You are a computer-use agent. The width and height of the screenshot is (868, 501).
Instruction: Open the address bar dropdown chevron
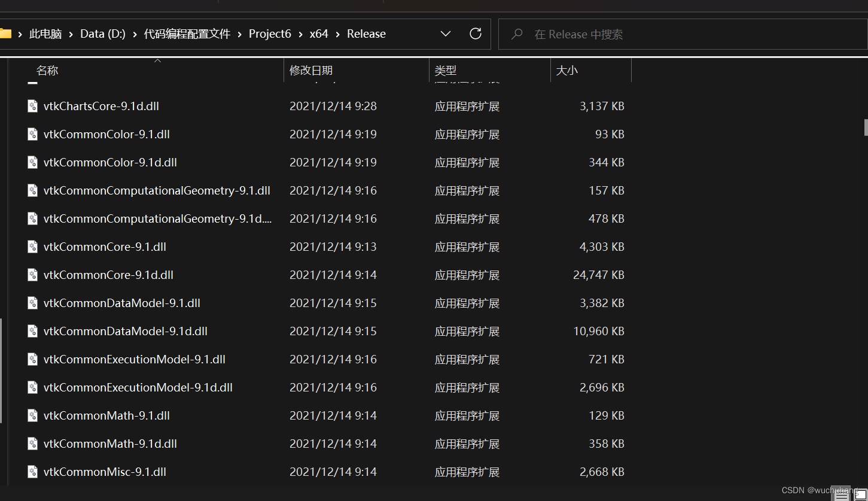coord(446,34)
